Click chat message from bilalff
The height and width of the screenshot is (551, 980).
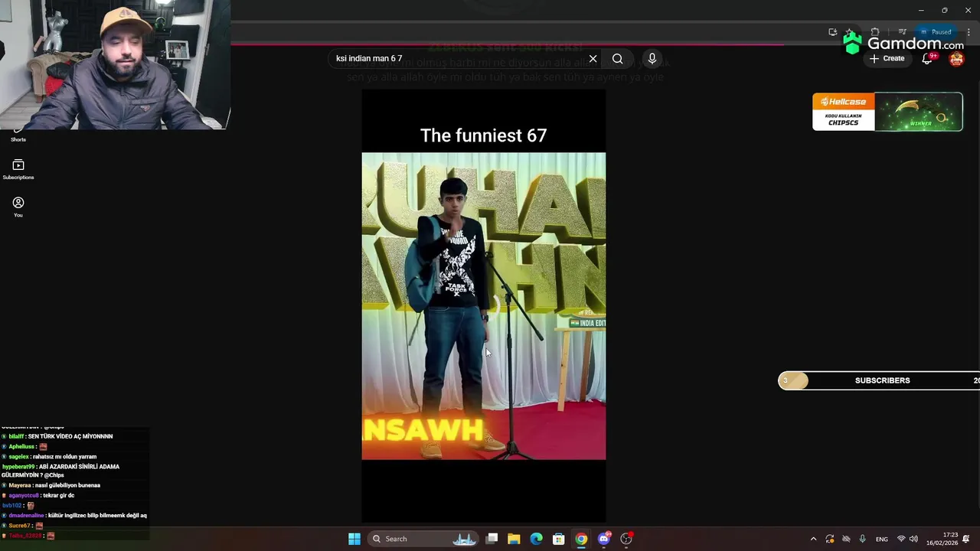[x=57, y=436]
